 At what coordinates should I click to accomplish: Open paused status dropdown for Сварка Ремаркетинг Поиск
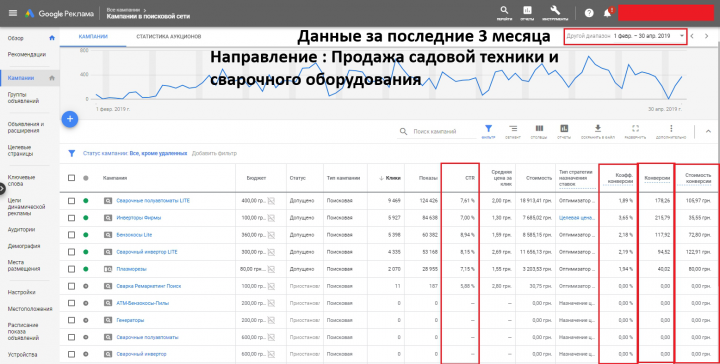point(85,286)
